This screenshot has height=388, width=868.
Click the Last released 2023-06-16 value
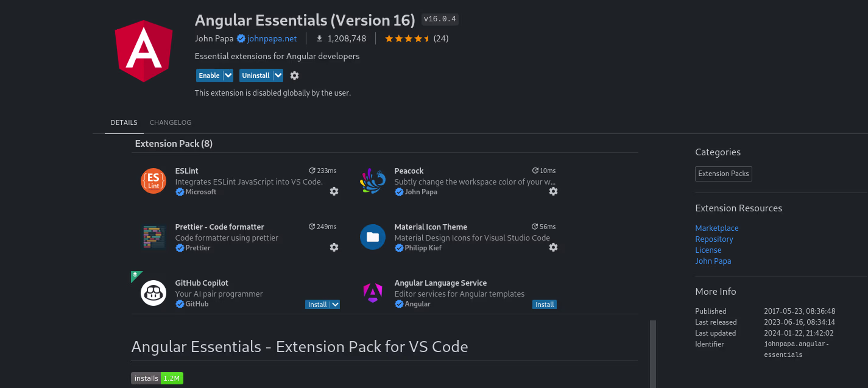point(799,322)
